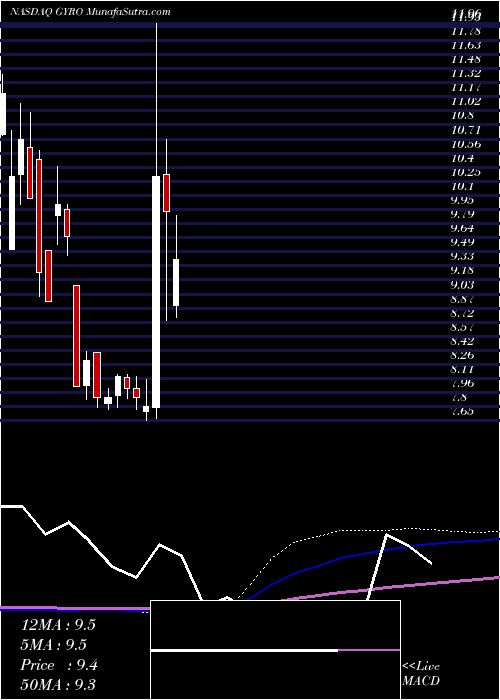The height and width of the screenshot is (700, 500).
Task: Click the 9.95 price axis label
Action: tap(462, 200)
